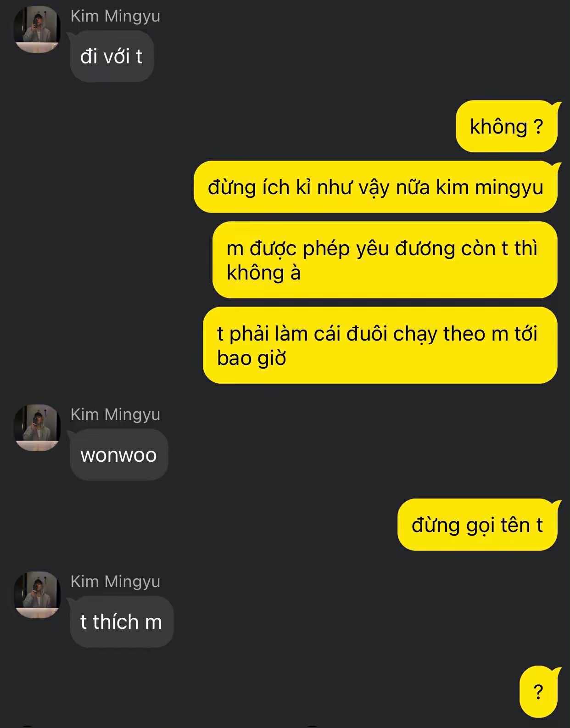Click the word 'theo' in the yellow bubble
Screen dimensions: 570x728
coord(464,334)
